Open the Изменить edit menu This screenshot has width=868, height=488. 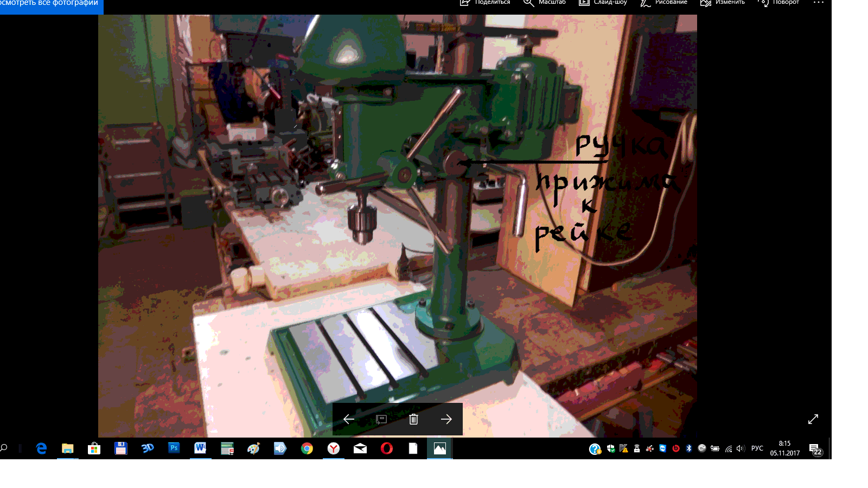click(x=723, y=3)
